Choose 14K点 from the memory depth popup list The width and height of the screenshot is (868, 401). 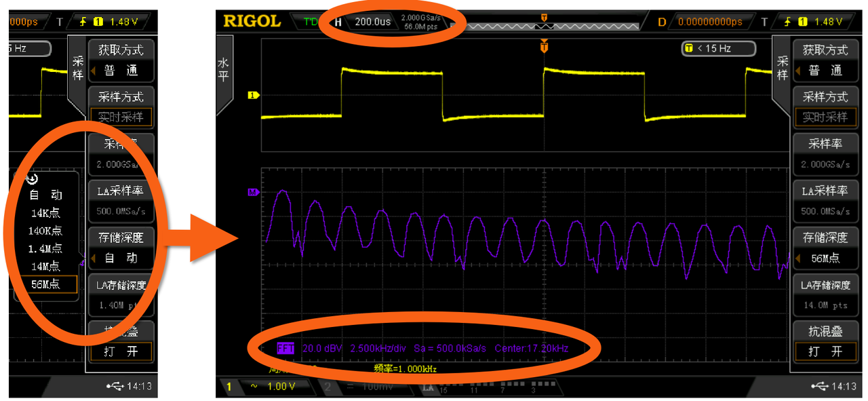coord(45,213)
